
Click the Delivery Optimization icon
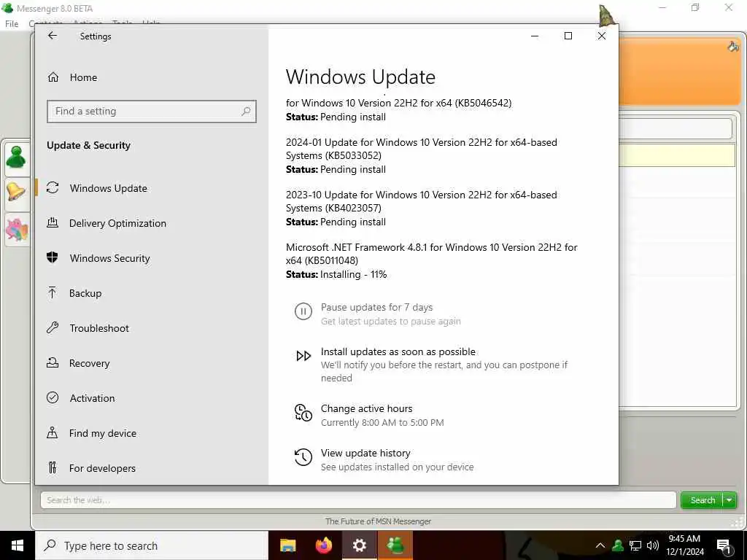coord(53,222)
